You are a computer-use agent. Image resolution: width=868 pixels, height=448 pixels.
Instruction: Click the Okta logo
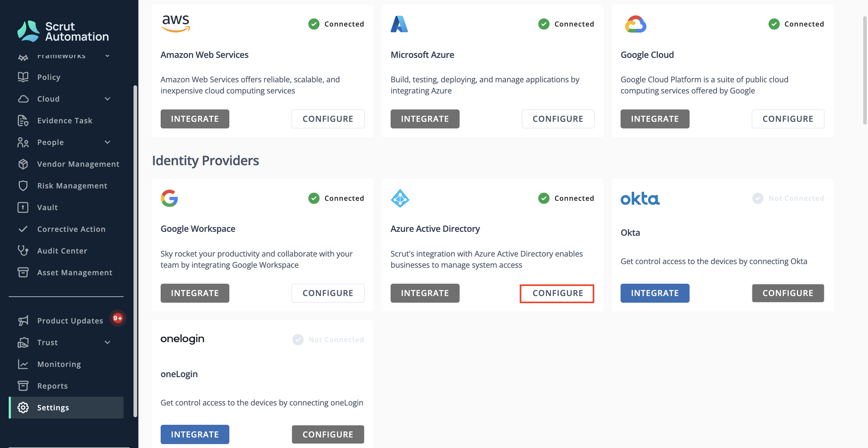click(640, 199)
